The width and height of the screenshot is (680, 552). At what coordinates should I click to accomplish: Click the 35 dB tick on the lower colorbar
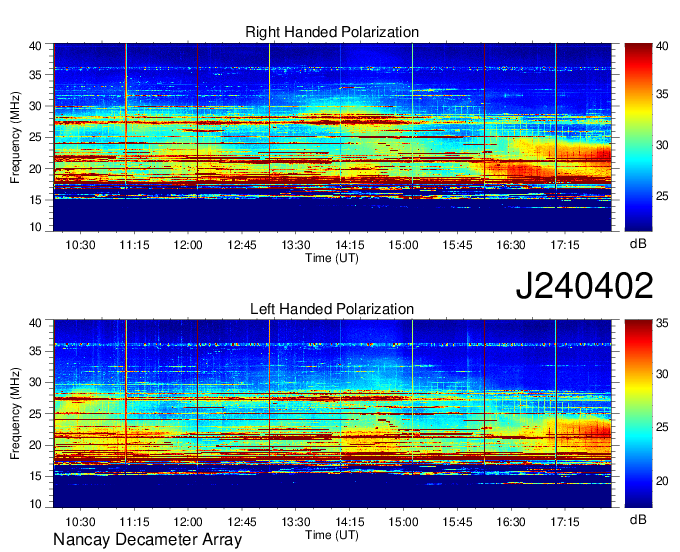coord(662,323)
